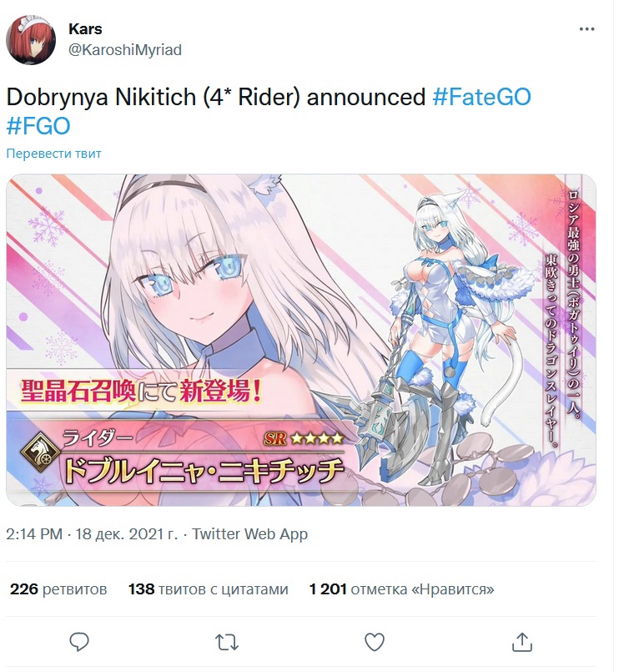The height and width of the screenshot is (672, 629).
Task: View 138 твитов с цитатами
Action: 208,589
